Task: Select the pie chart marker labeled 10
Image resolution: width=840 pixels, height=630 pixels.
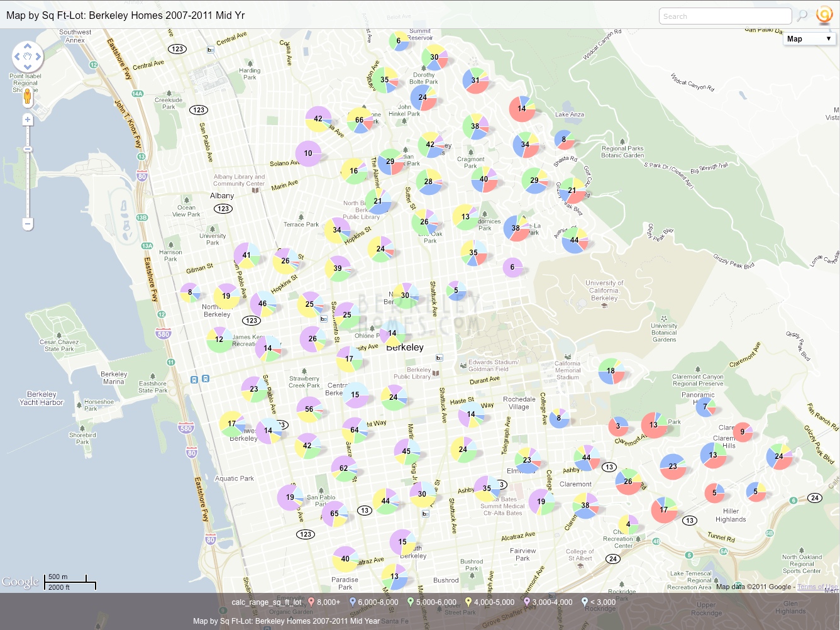Action: point(308,153)
